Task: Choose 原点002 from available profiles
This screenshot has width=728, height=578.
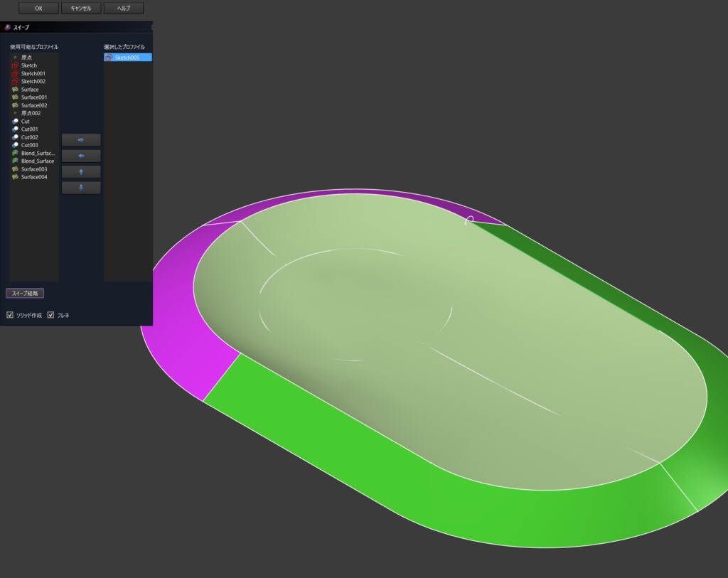Action: click(31, 113)
